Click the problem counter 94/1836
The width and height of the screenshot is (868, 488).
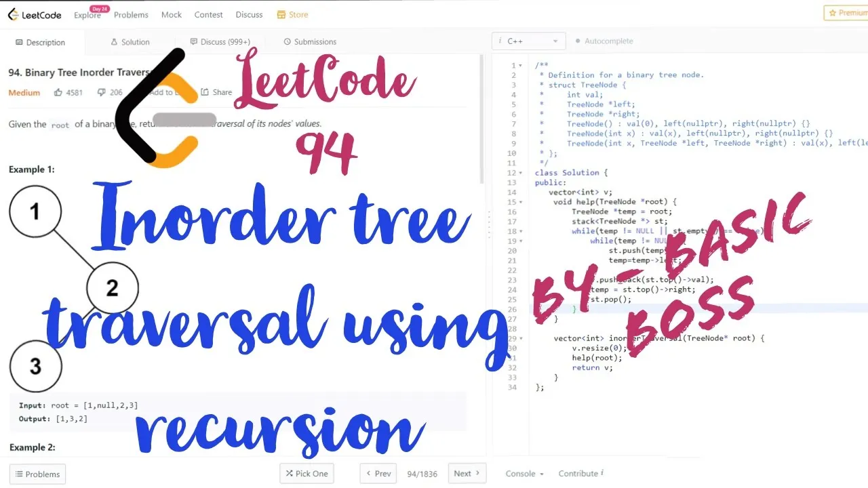click(x=422, y=474)
